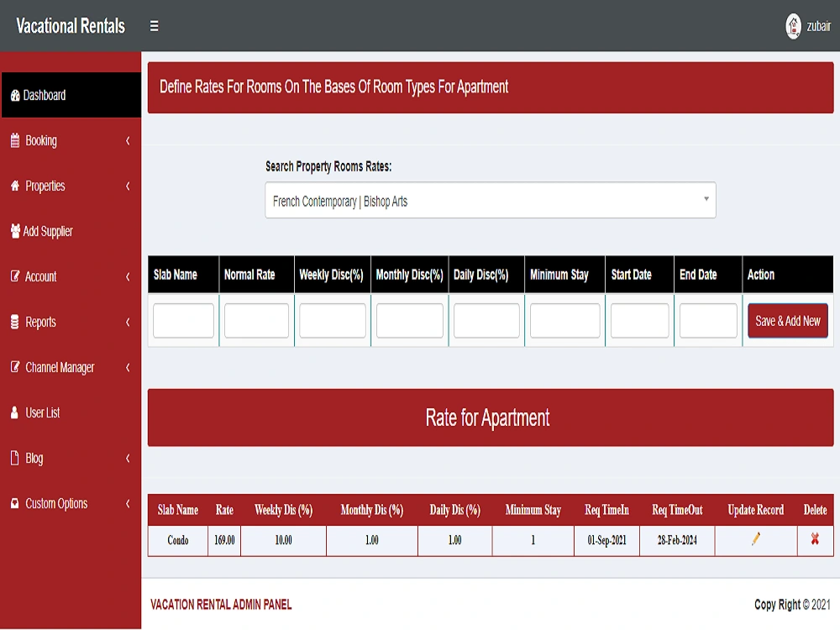Image resolution: width=840 pixels, height=630 pixels.
Task: Focus the Start Date input field
Action: point(639,320)
